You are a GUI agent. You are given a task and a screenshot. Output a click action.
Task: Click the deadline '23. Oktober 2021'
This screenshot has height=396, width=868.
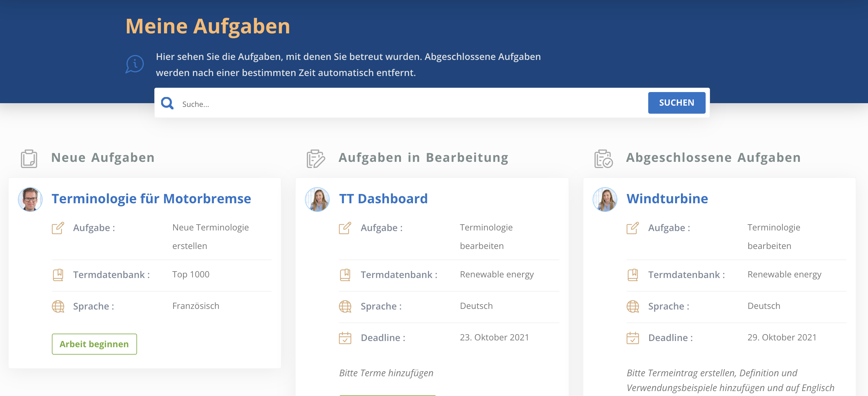494,337
